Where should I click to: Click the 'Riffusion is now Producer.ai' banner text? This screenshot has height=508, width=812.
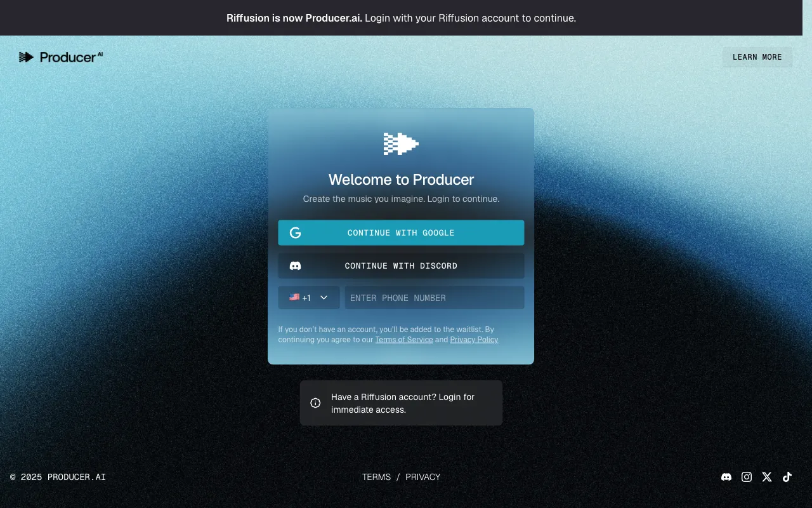[294, 18]
